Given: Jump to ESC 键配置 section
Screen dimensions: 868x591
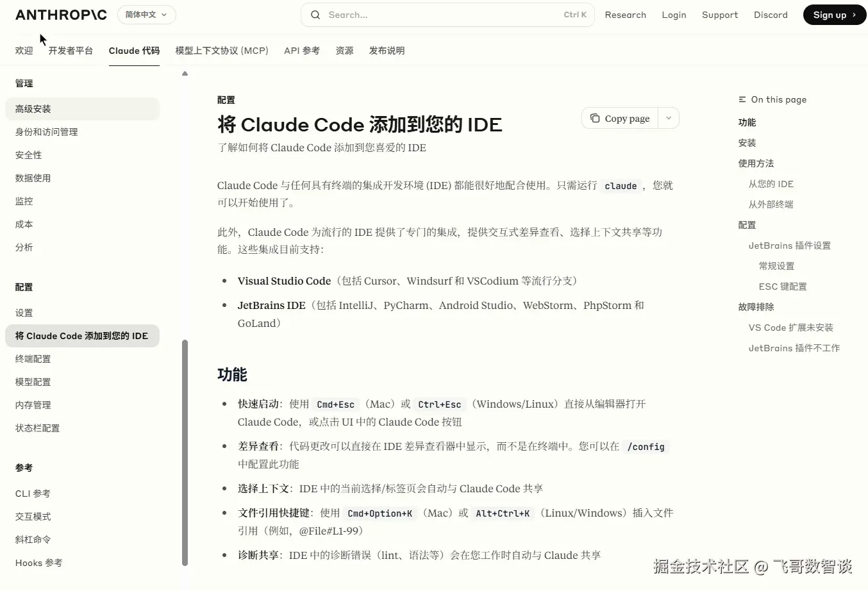Looking at the screenshot, I should point(783,287).
